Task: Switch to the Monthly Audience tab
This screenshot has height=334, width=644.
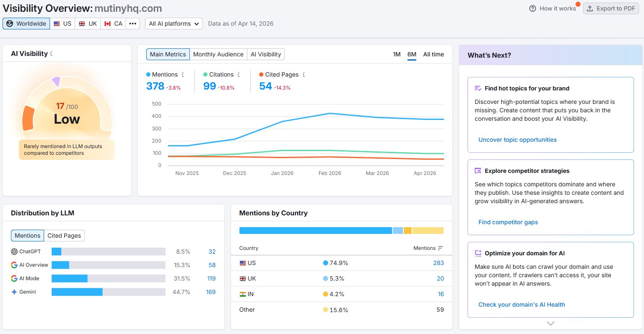Action: 218,54
